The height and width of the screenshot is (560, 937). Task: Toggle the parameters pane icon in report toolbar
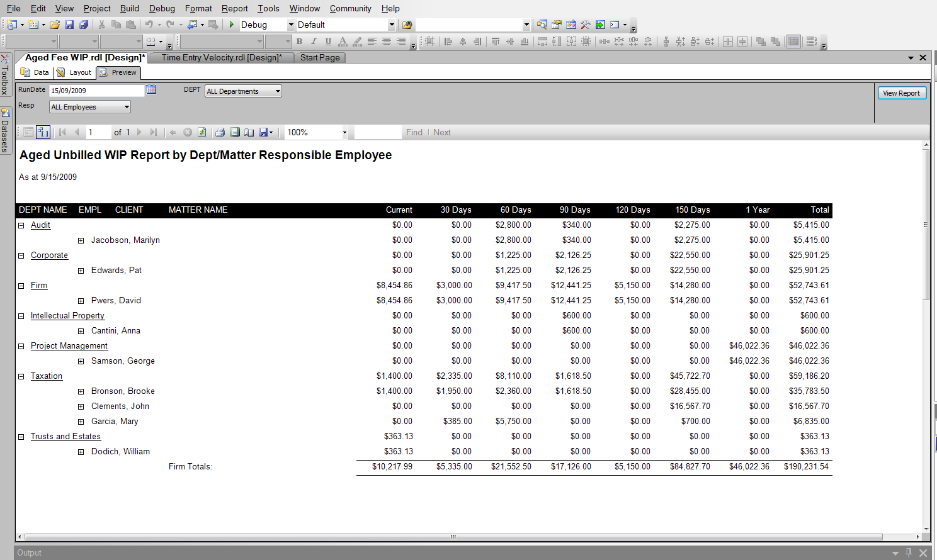point(43,132)
